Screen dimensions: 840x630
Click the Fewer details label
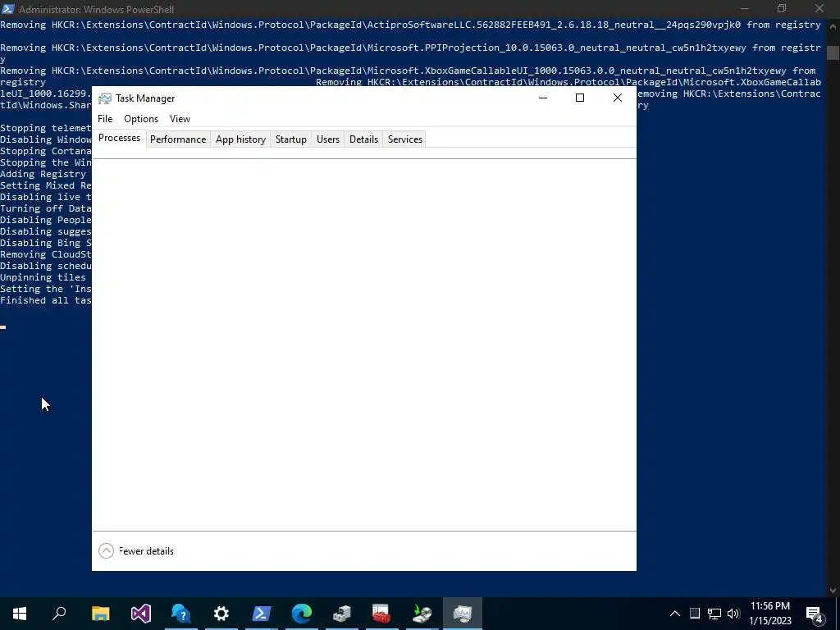tap(146, 551)
